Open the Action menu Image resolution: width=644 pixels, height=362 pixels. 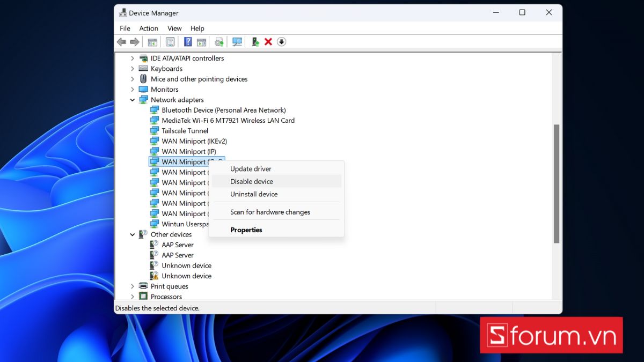coord(149,28)
